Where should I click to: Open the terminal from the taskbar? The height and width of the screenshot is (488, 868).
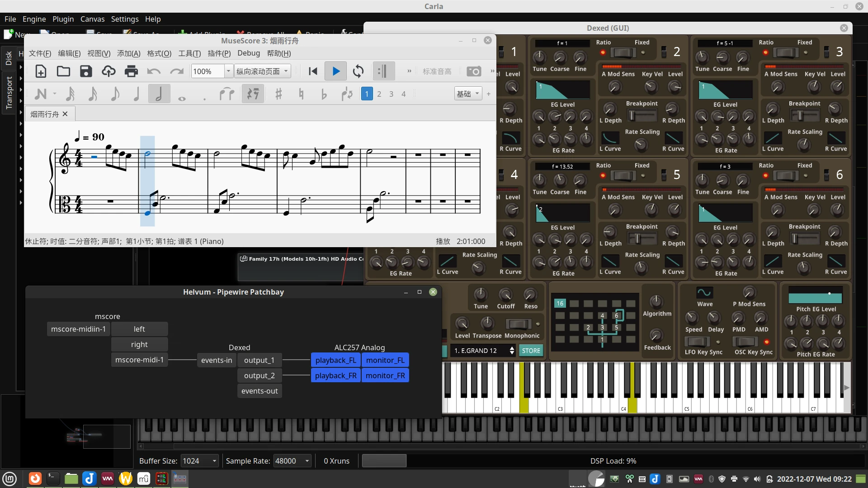(53, 479)
